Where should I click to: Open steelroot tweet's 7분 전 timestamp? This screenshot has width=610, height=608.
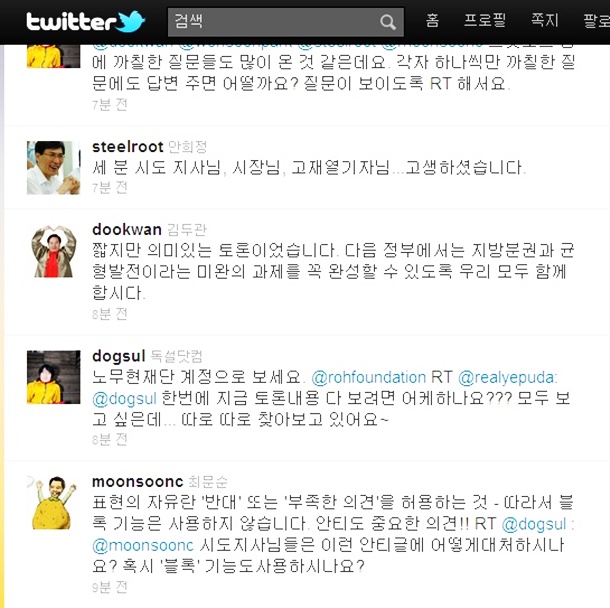point(110,188)
